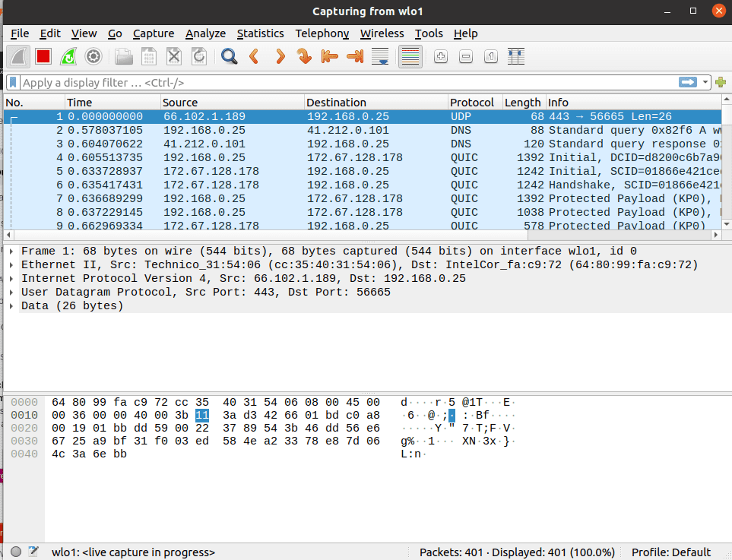Open capture file properties icon in status bar

pyautogui.click(x=33, y=552)
